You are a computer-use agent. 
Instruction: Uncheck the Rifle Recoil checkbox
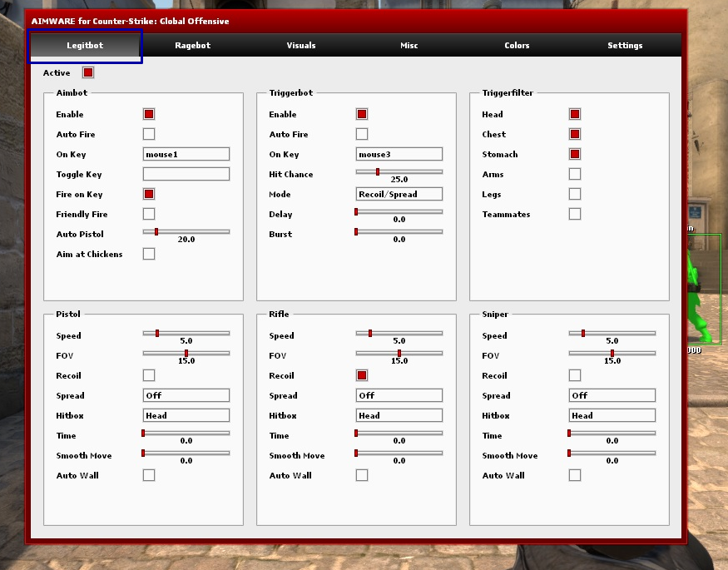click(362, 375)
